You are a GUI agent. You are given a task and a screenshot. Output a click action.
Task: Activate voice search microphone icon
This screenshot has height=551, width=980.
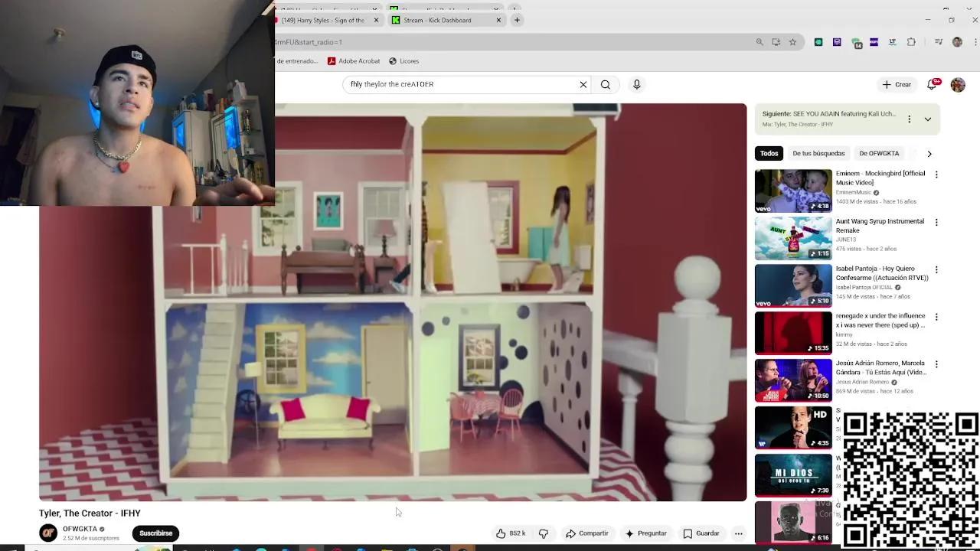pos(636,85)
